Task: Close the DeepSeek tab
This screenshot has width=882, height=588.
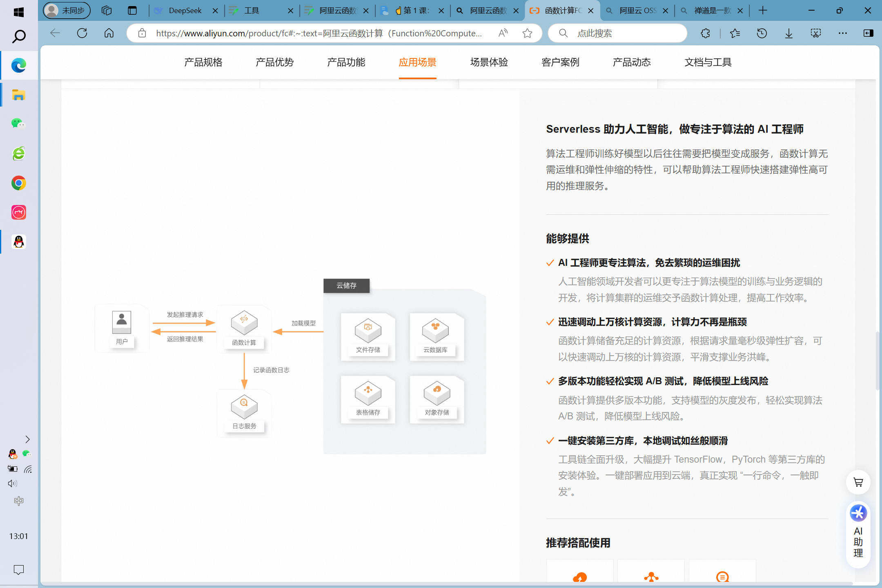Action: (x=215, y=11)
